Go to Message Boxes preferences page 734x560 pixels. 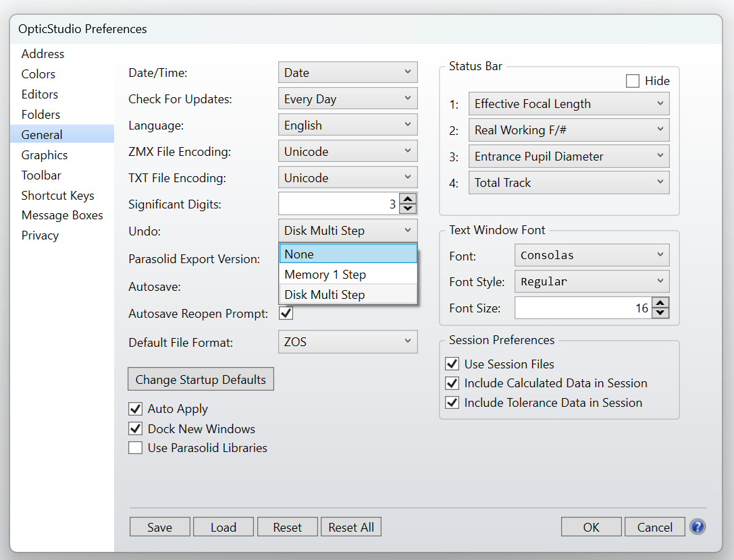coord(62,215)
